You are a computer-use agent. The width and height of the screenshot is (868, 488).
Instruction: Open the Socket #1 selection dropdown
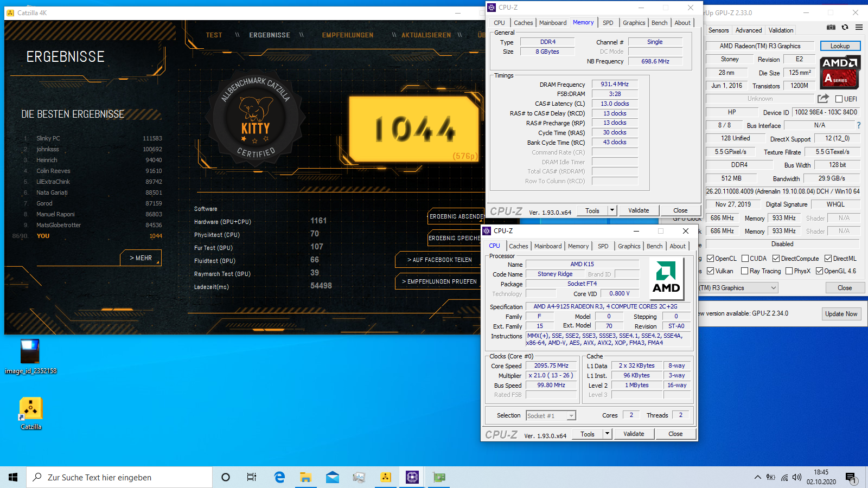(571, 416)
